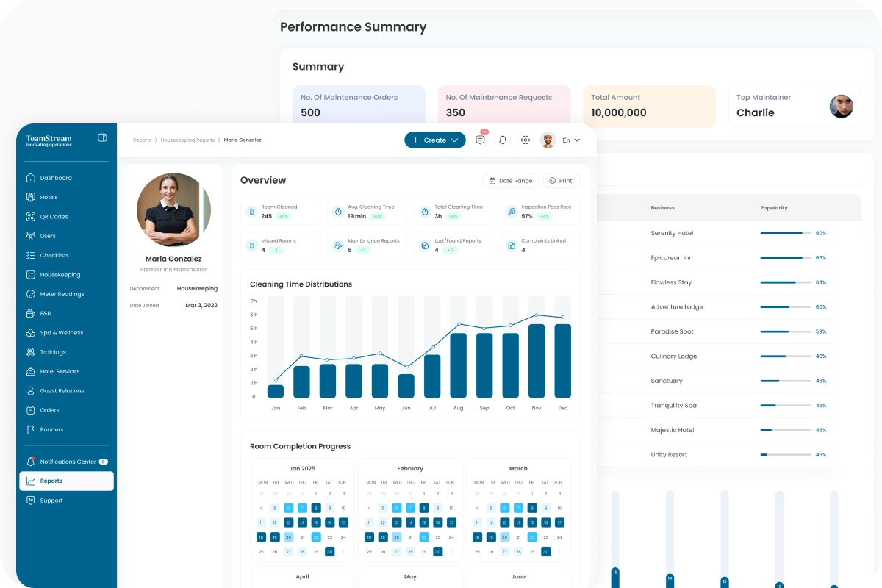The width and height of the screenshot is (882, 588).
Task: Click the QR Codes sidebar icon
Action: (30, 217)
